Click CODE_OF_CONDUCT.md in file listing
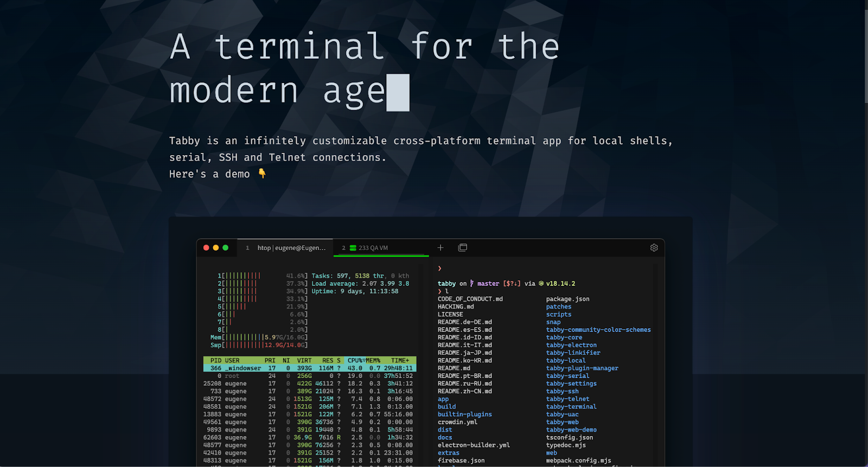868x467 pixels. (470, 299)
